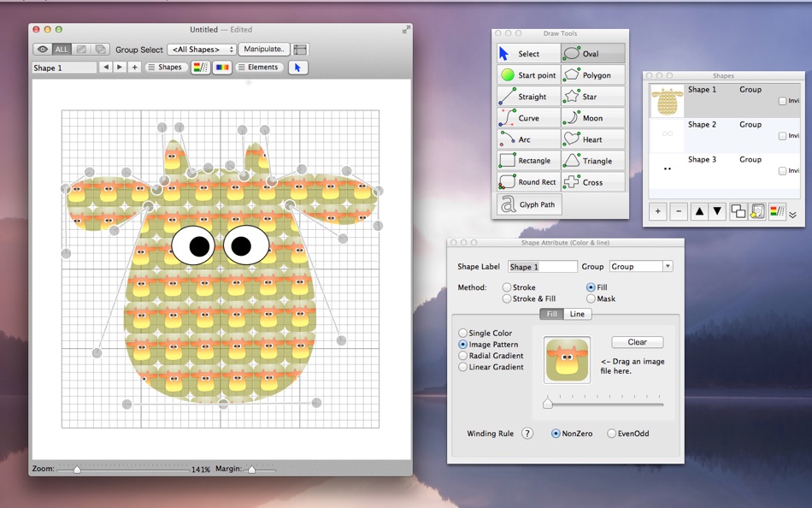The image size is (812, 508).
Task: Click the Shape Label input field
Action: click(542, 267)
